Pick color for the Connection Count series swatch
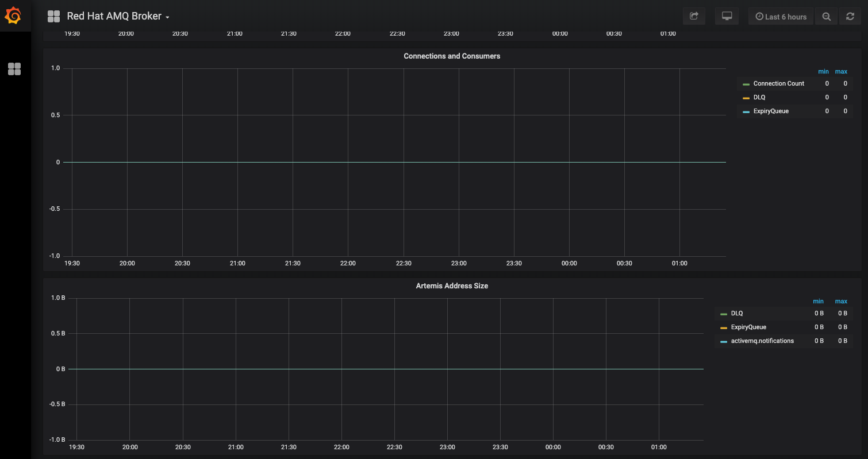Viewport: 868px width, 459px height. tap(746, 84)
